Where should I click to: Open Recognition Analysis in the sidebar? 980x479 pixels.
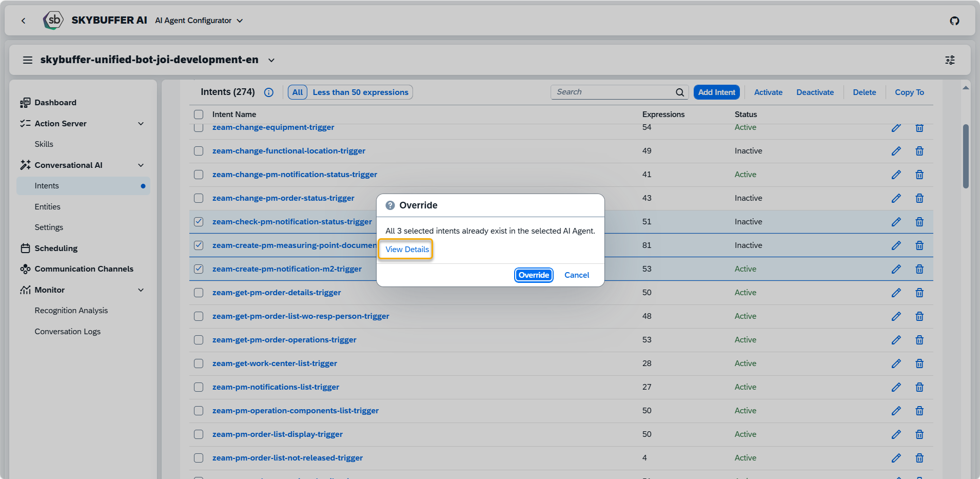pos(71,311)
